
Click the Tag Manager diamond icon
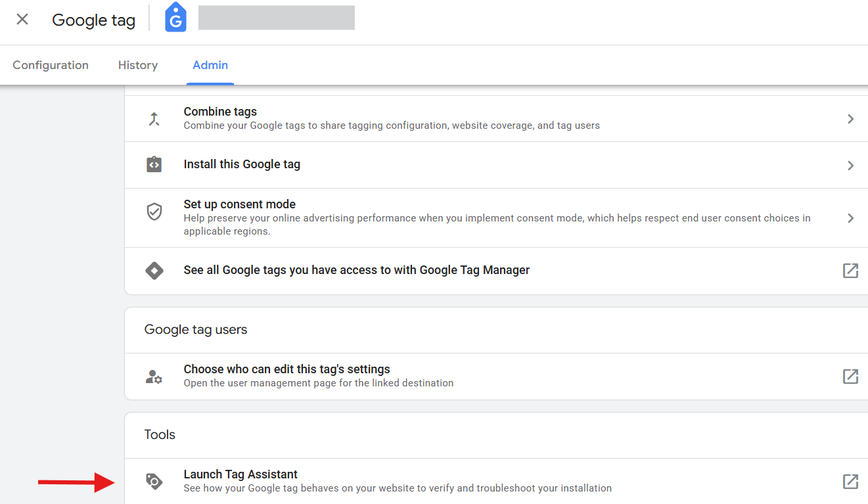154,270
